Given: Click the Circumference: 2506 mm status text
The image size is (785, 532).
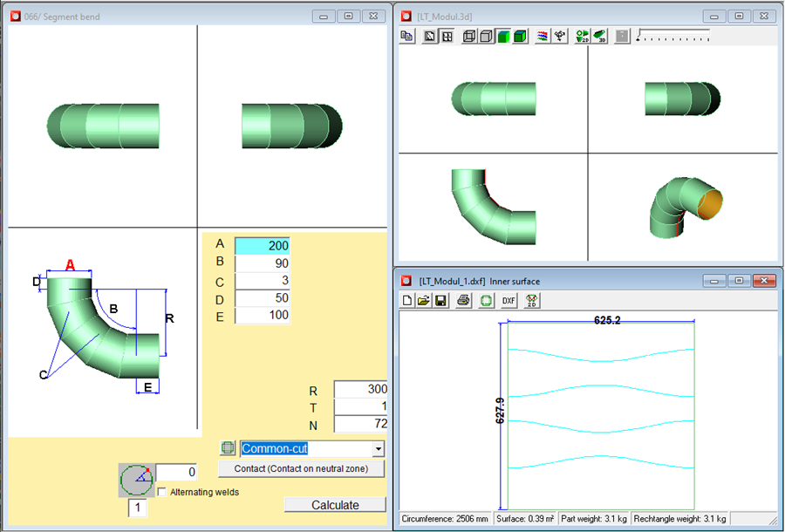Looking at the screenshot, I should [445, 519].
